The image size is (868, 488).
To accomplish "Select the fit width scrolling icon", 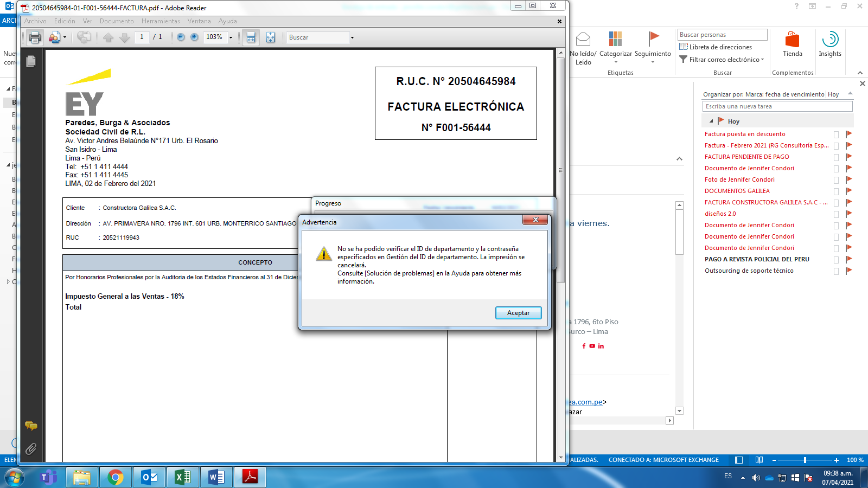I will coord(251,37).
